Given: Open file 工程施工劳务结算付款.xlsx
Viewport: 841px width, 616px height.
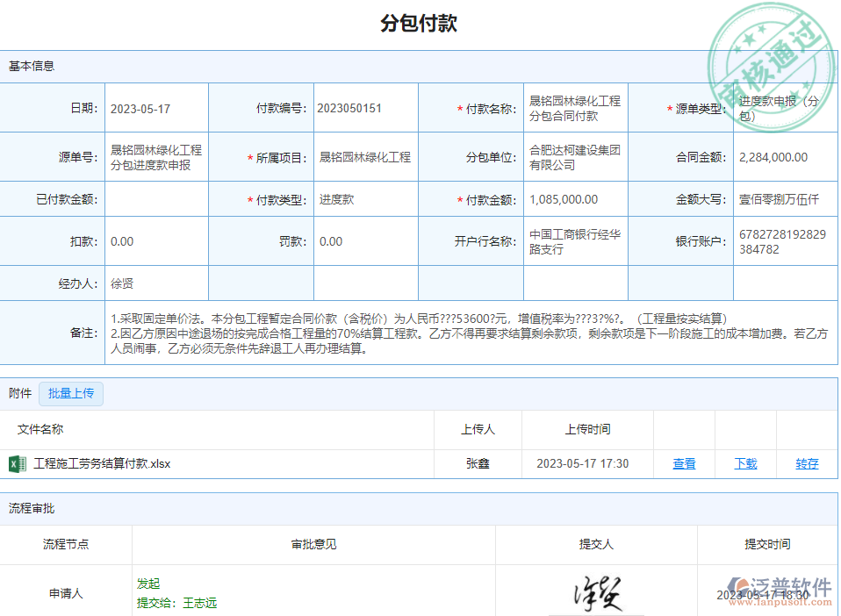Looking at the screenshot, I should point(102,463).
